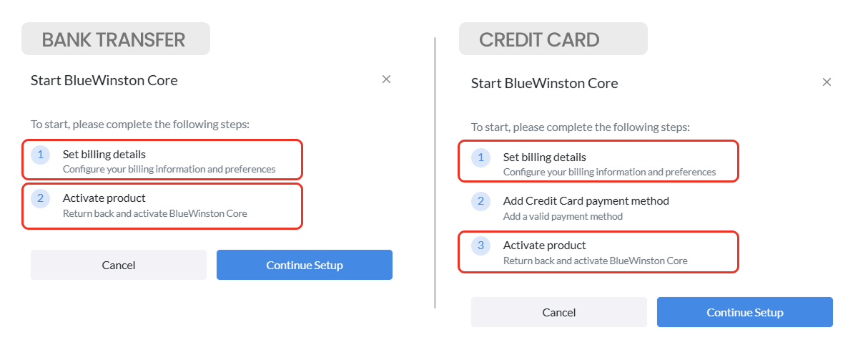Image resolution: width=868 pixels, height=340 pixels.
Task: Close the Credit Card setup dialog
Action: (x=827, y=82)
